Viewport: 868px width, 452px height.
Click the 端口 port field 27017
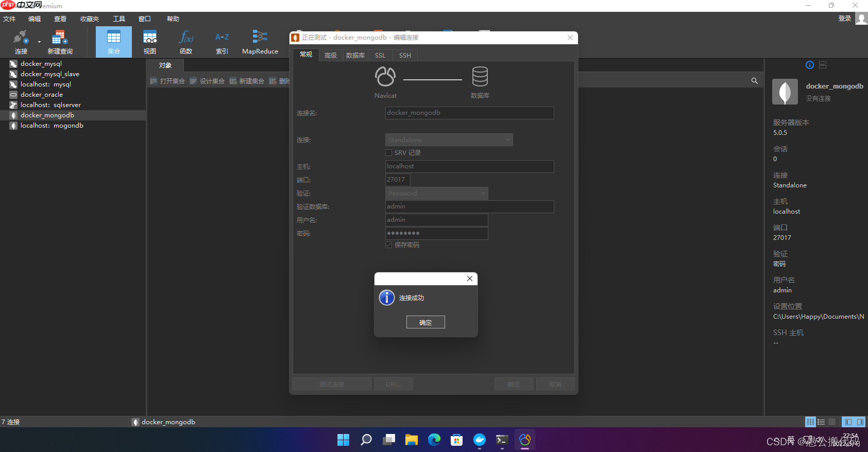398,180
